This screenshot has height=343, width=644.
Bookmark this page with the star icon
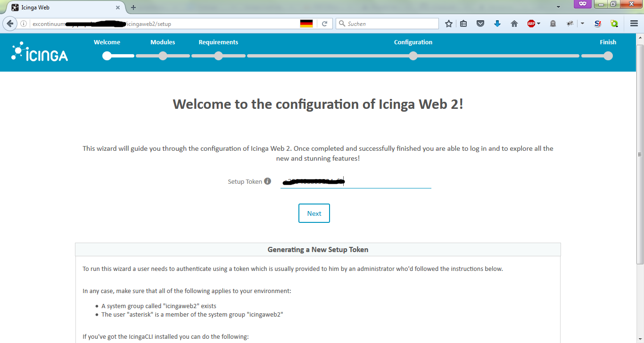449,24
